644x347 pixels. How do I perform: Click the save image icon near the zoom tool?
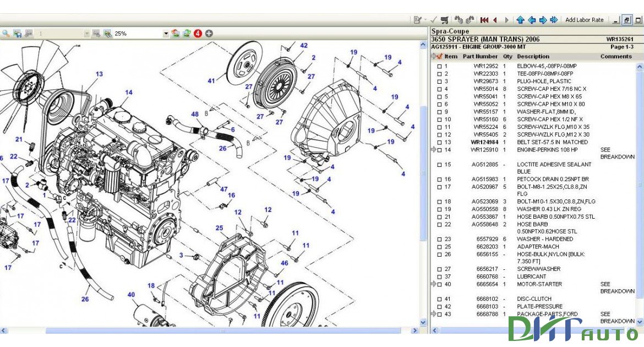[x=17, y=34]
